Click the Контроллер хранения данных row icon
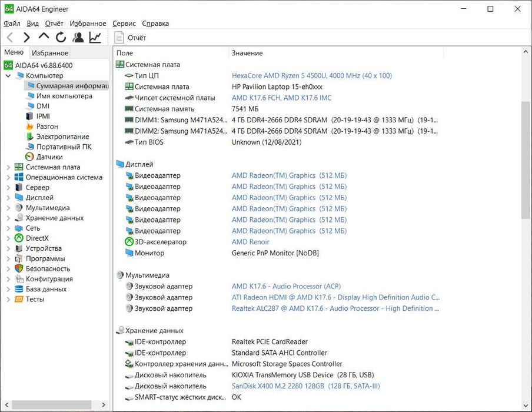532x412 pixels. (x=129, y=364)
